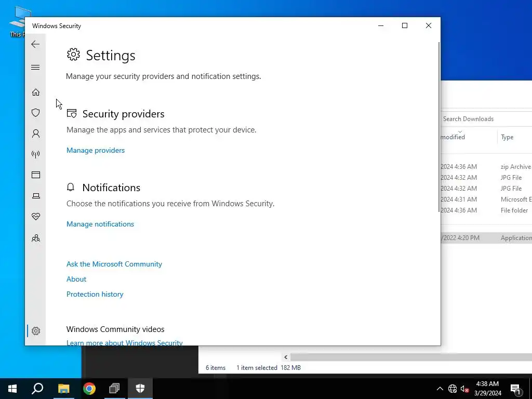Open Firewall & network protection icon
The height and width of the screenshot is (399, 532).
pyautogui.click(x=36, y=154)
